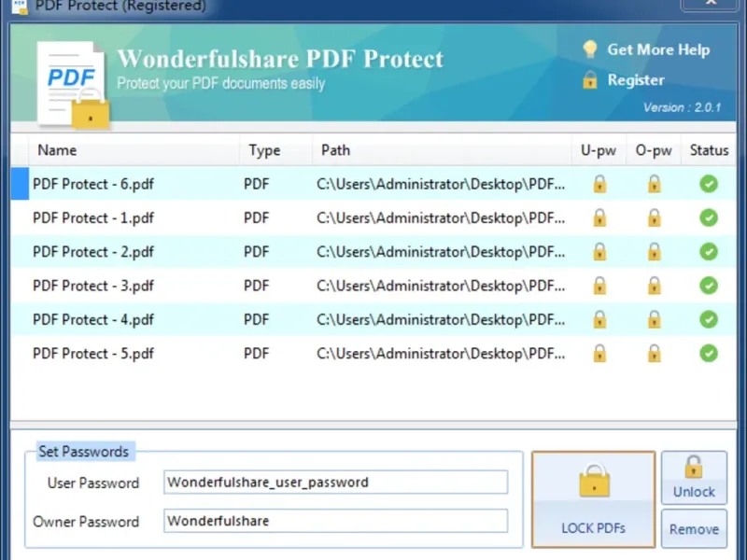Image resolution: width=747 pixels, height=560 pixels.
Task: Click inside the Owner Password field
Action: coord(335,521)
